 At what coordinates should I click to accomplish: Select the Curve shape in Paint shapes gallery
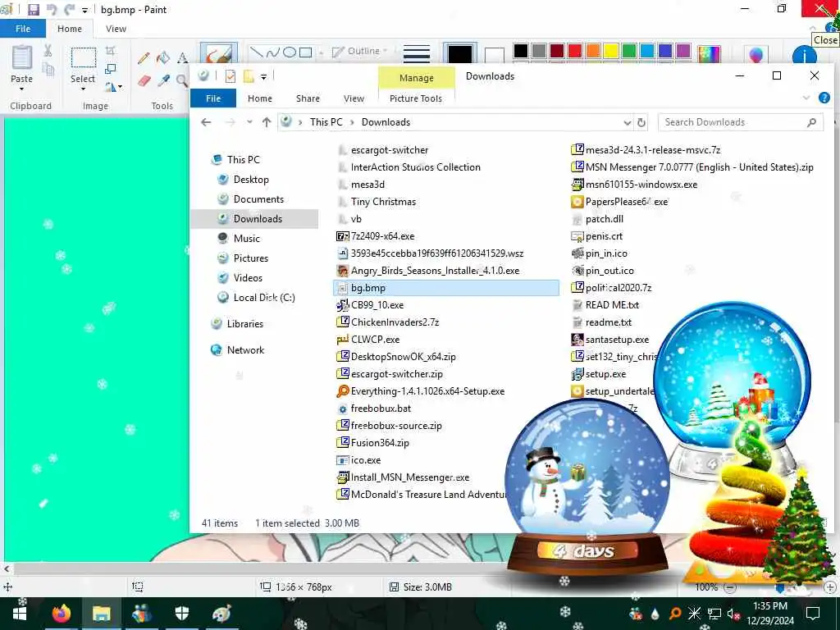272,52
